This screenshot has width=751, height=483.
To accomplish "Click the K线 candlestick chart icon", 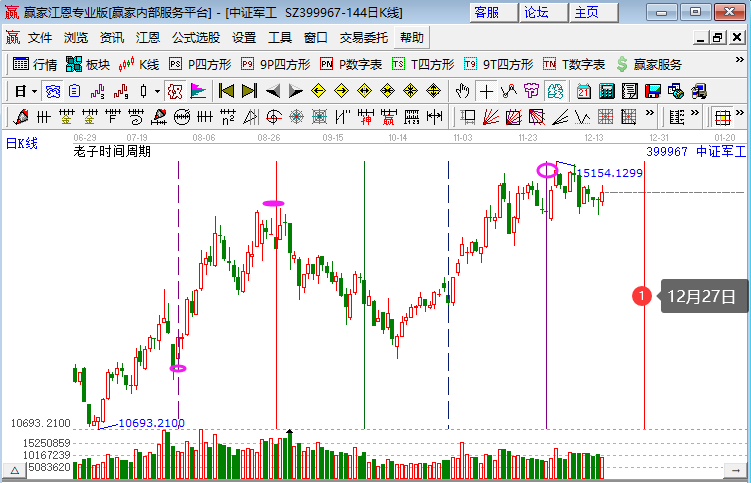I will click(138, 64).
